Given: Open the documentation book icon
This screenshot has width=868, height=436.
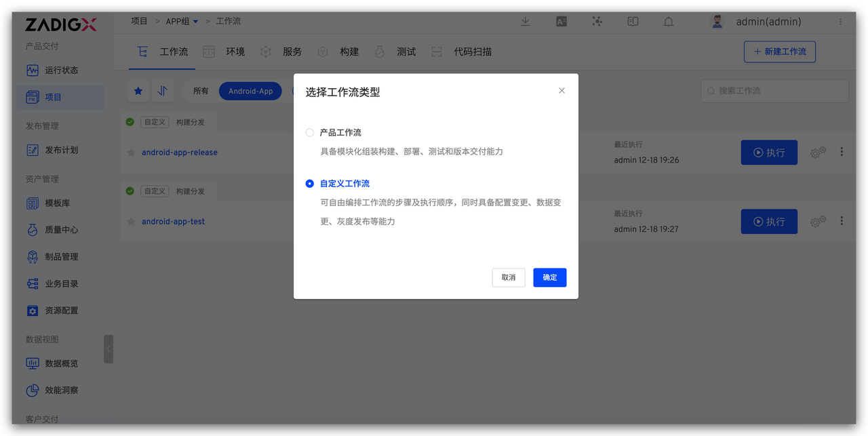Looking at the screenshot, I should 633,22.
